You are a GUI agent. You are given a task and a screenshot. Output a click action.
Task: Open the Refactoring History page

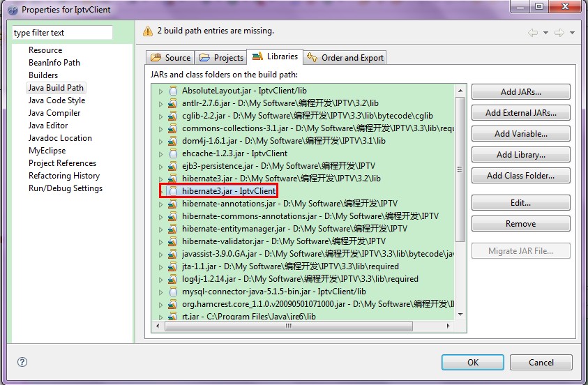coord(64,176)
